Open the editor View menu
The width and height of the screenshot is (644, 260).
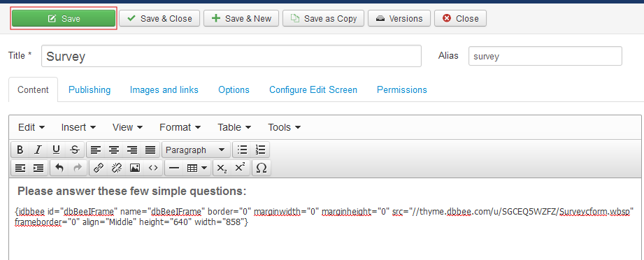point(128,127)
